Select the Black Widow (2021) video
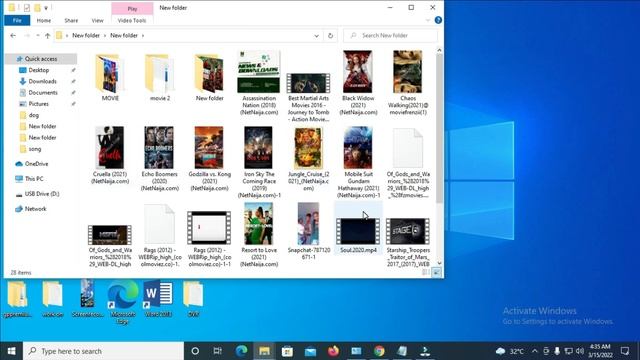Screen dimensions: 640x360 click(358, 82)
